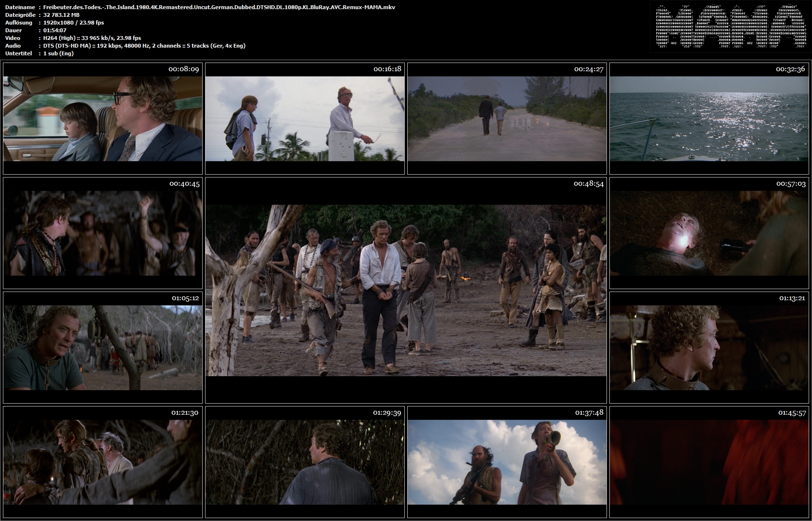Click the Dateiname label

coord(20,7)
